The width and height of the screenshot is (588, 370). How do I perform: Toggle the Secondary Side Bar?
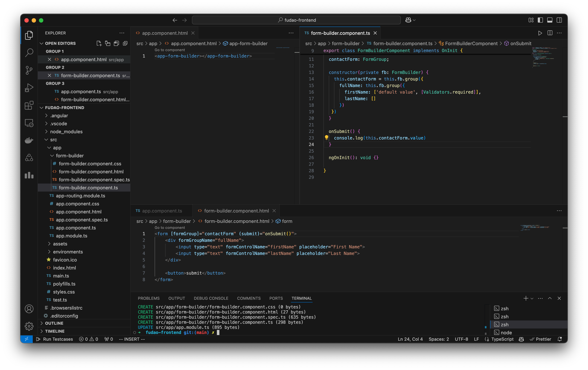click(559, 20)
